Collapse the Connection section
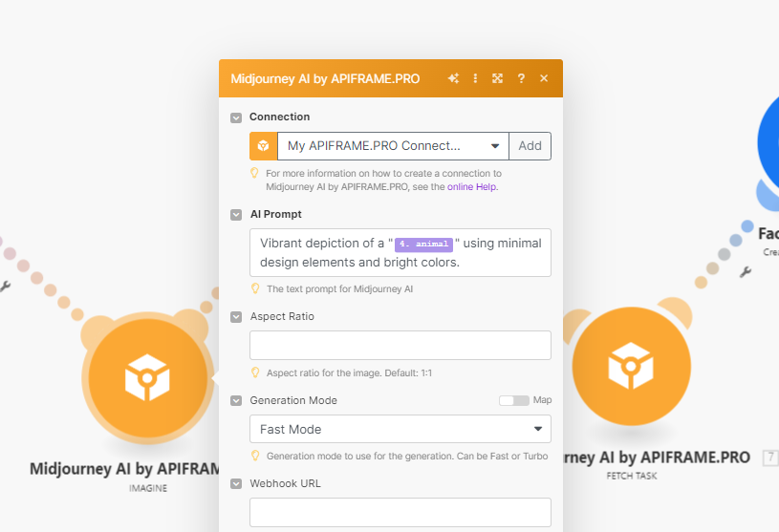Image resolution: width=779 pixels, height=532 pixels. 236,117
